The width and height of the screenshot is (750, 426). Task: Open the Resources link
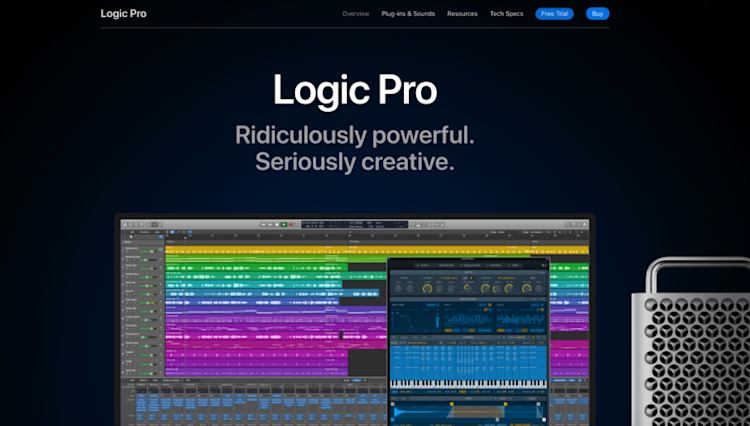pos(462,14)
